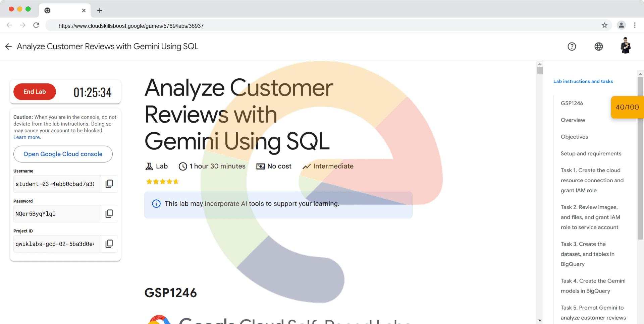644x324 pixels.
Task: Go to Task 2 Review images
Action: [x=590, y=217]
